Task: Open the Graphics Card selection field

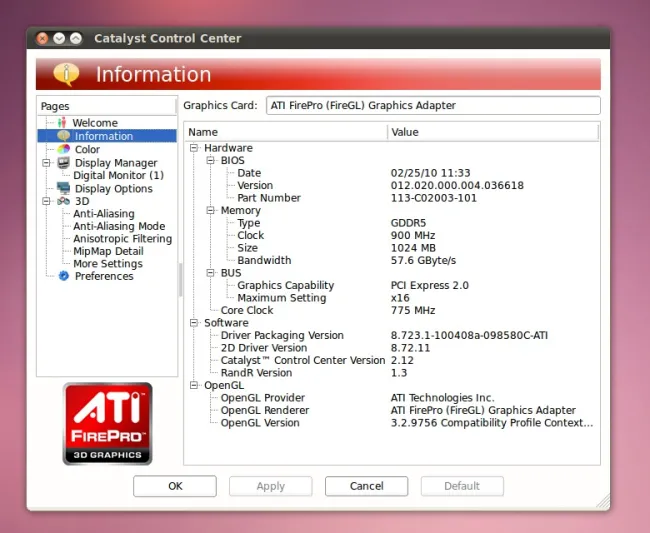Action: 433,105
